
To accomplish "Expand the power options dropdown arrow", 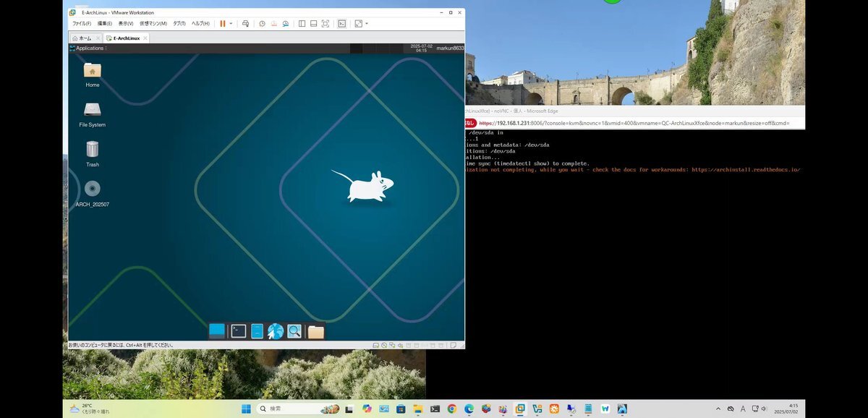I will [x=231, y=24].
